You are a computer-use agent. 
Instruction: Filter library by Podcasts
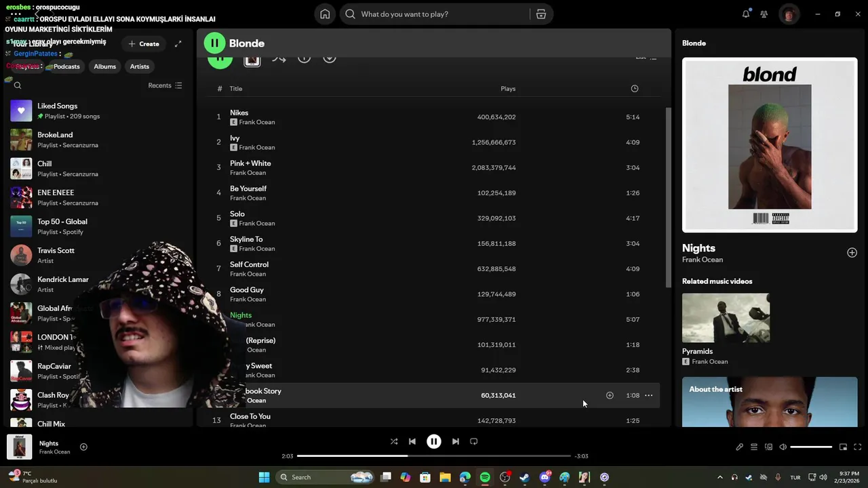66,66
